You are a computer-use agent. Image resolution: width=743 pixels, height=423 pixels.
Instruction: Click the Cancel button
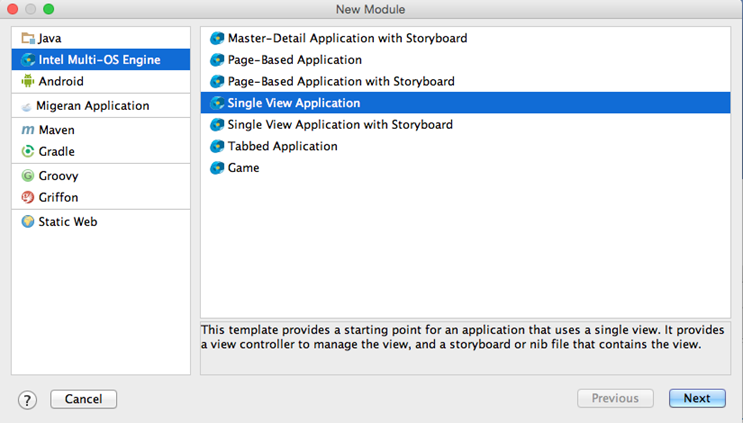pyautogui.click(x=83, y=399)
